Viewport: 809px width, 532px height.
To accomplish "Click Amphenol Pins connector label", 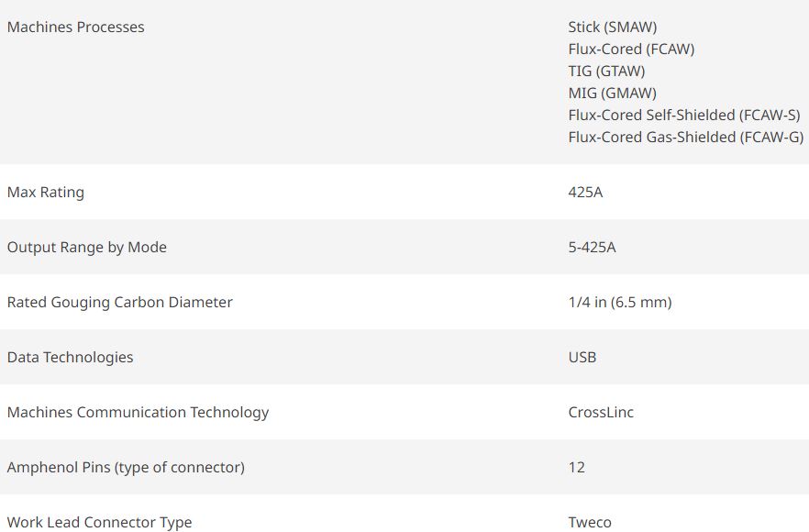I will (x=126, y=468).
